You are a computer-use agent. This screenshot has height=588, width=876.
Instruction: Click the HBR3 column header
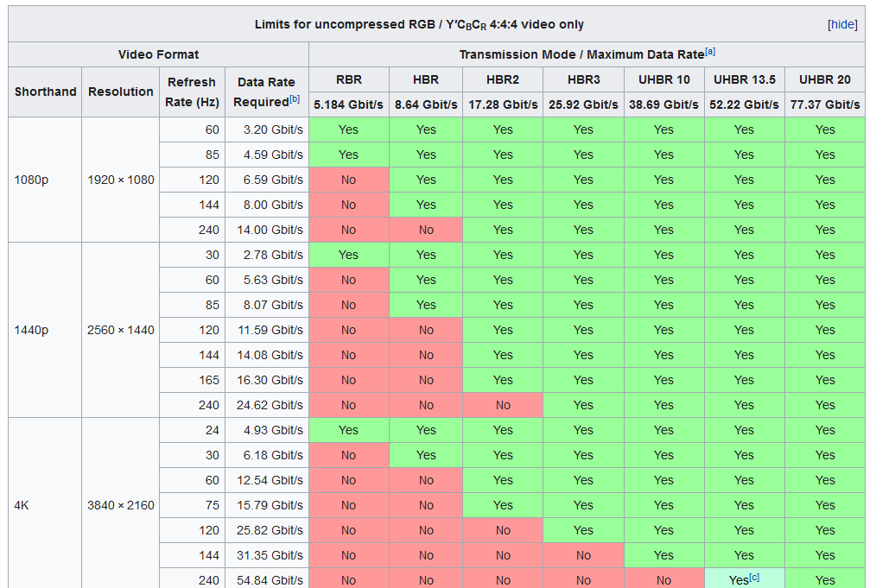583,79
